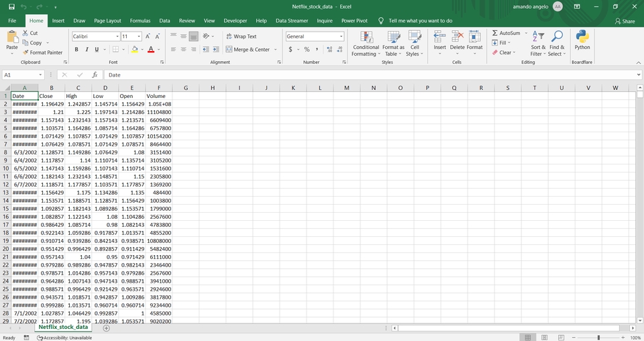Select the Netflix_stock_data sheet tab

[63, 328]
